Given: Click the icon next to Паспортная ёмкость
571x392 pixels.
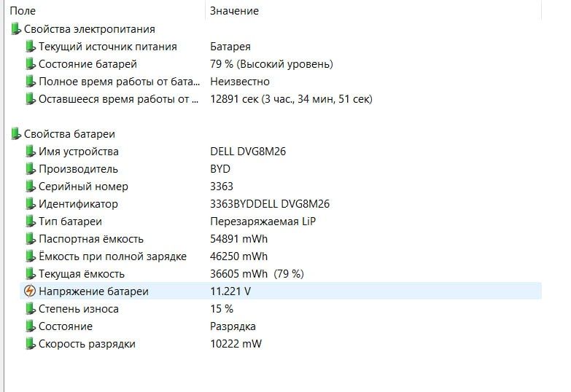Looking at the screenshot, I should pyautogui.click(x=30, y=239).
